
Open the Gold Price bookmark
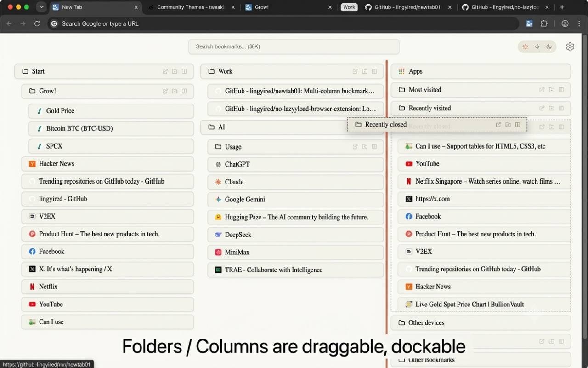pyautogui.click(x=111, y=111)
